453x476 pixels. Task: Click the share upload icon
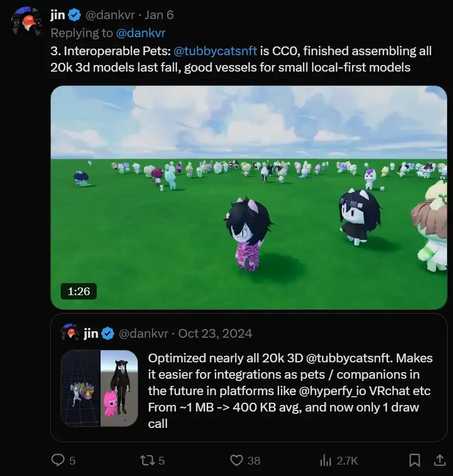[439, 460]
